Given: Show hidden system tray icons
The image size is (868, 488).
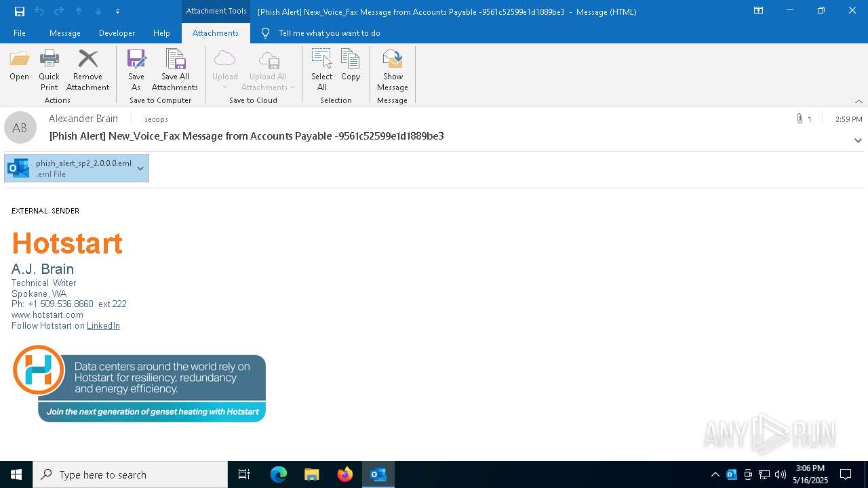Looking at the screenshot, I should pos(715,474).
